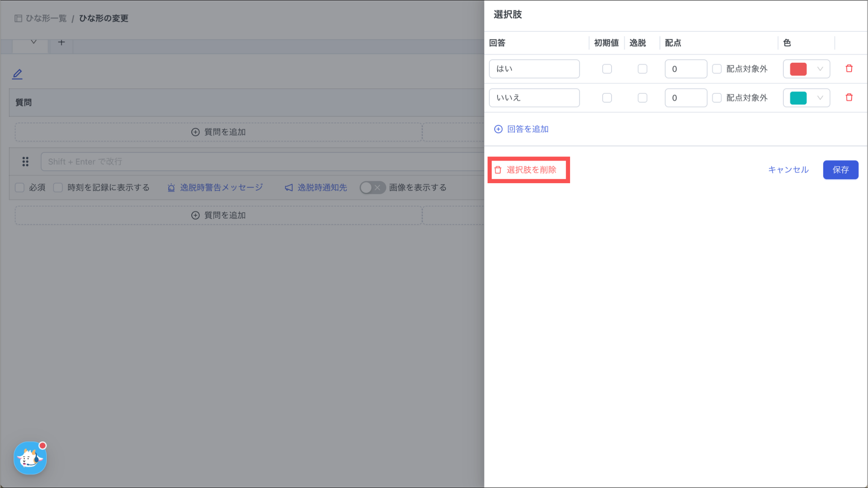The height and width of the screenshot is (488, 868).
Task: Open the cat mascot chat widget
Action: [x=30, y=458]
